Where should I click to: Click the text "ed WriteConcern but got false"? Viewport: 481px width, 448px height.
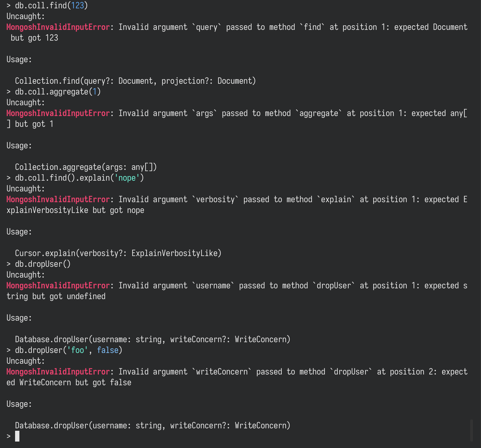click(x=69, y=383)
